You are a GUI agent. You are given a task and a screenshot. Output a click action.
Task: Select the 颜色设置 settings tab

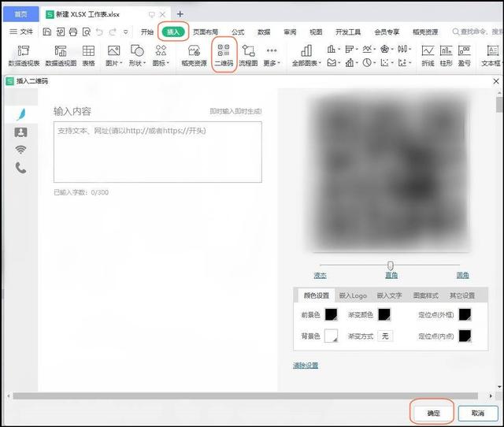(x=317, y=295)
